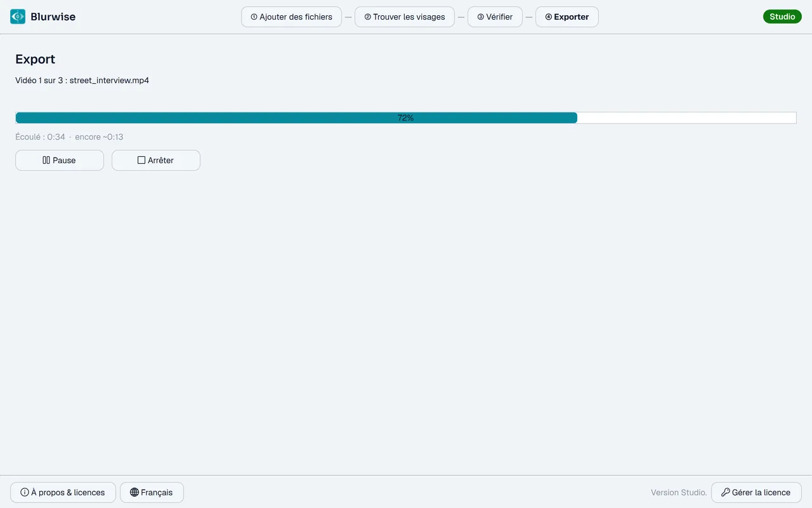Open the Français language selector
The image size is (812, 508).
[152, 492]
